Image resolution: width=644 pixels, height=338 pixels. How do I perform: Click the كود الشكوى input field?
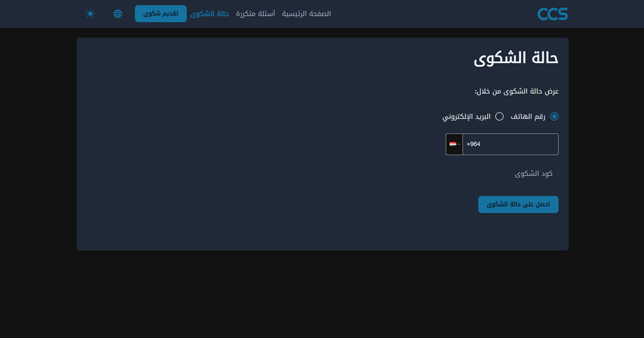[x=502, y=174]
